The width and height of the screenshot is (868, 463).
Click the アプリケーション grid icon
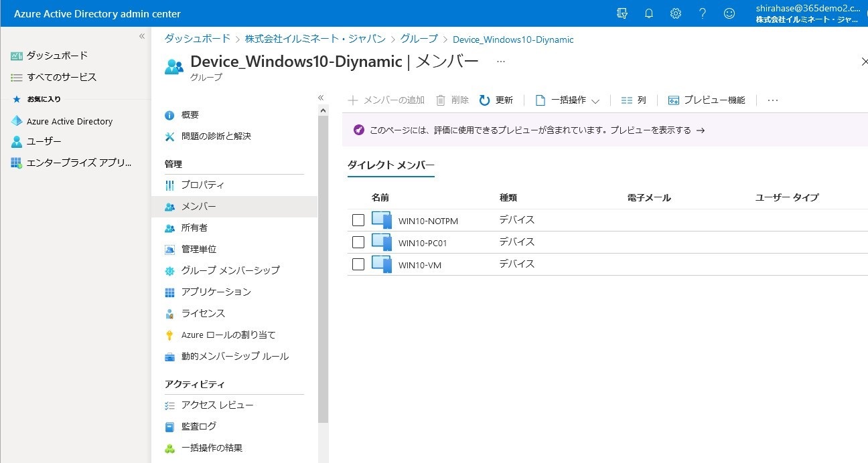169,292
